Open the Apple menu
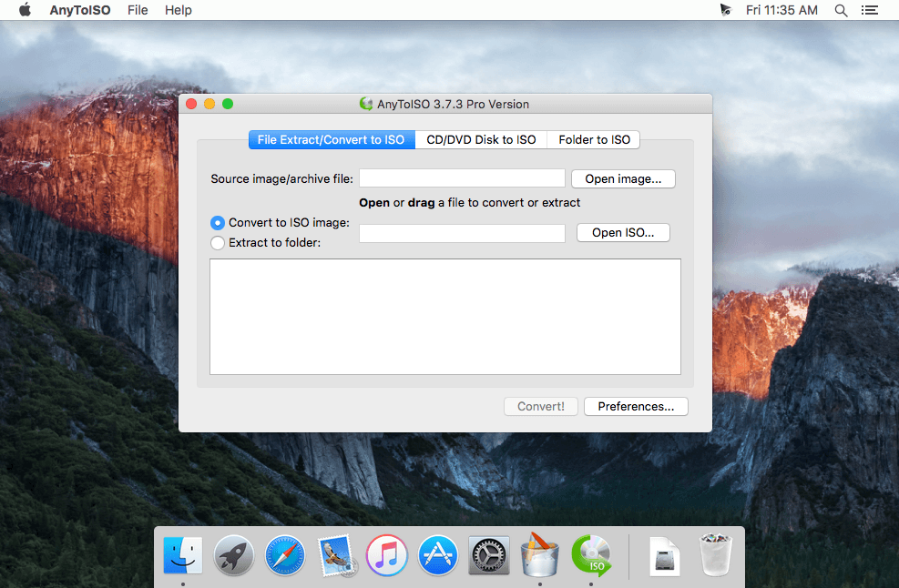 25,10
